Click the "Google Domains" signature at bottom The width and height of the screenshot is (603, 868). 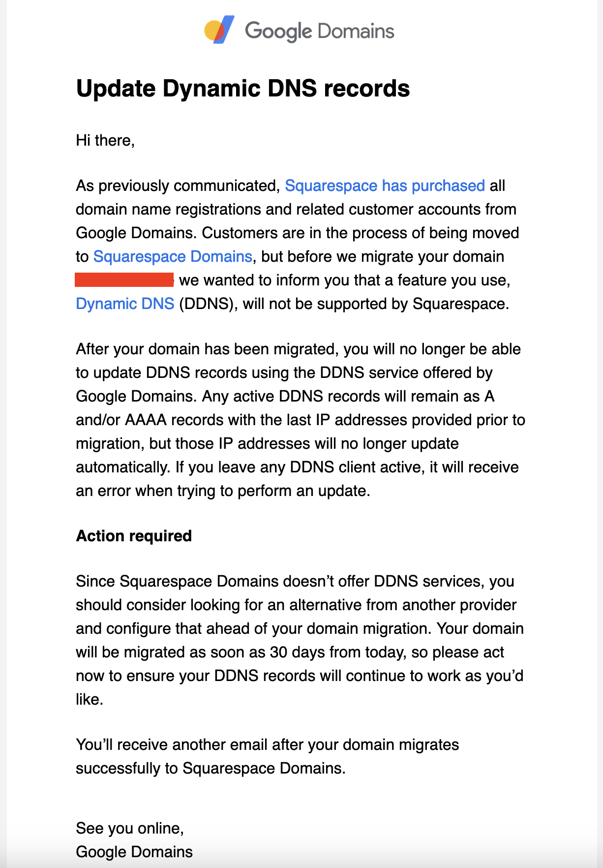pyautogui.click(x=134, y=852)
